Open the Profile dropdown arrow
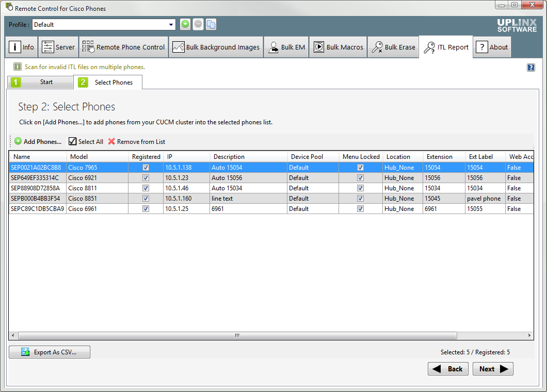547x392 pixels. click(171, 24)
